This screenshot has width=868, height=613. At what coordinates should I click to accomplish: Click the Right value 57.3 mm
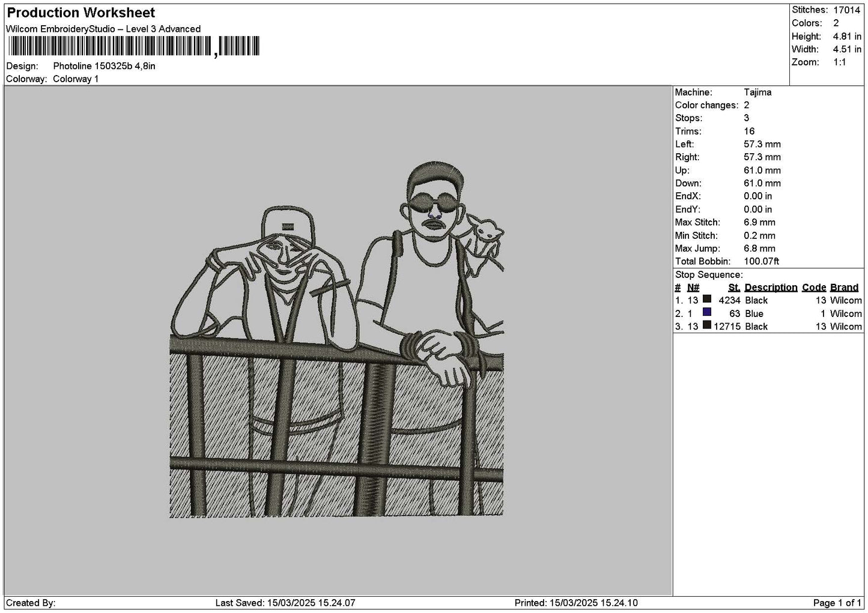point(762,157)
